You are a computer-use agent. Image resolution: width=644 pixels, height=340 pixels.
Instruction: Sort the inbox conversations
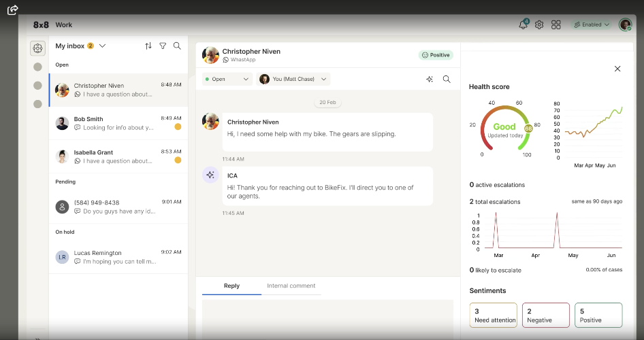(148, 46)
